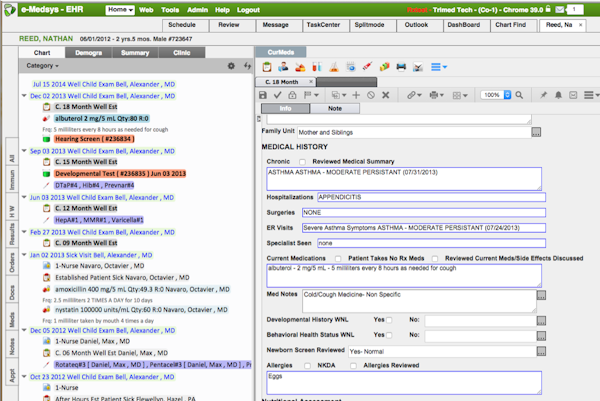Check Behavioral Health Status WNL Yes box
This screenshot has width=600, height=401.
pyautogui.click(x=389, y=335)
